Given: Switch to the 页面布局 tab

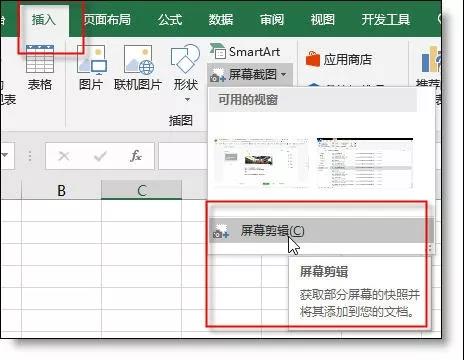Looking at the screenshot, I should (107, 20).
